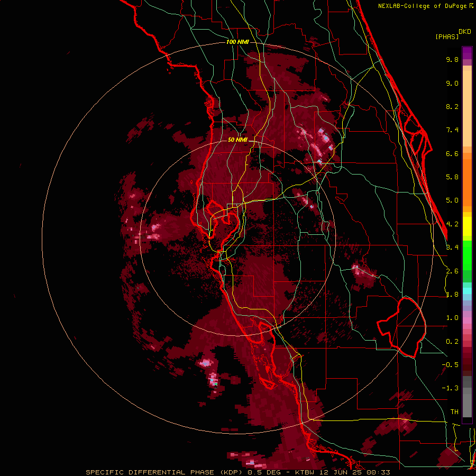Viewport: 476px width, 476px height.
Task: Click the -1.3 scale value
Action: [x=450, y=388]
